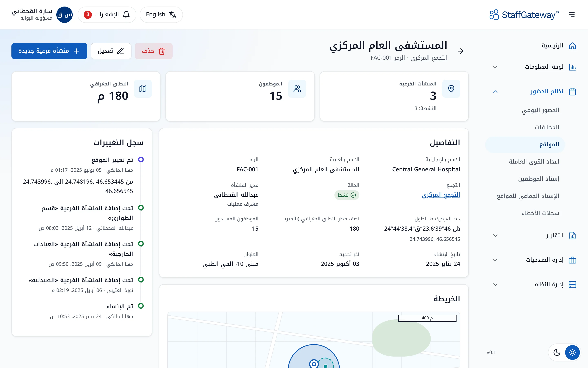Click version label v0.1
The image size is (588, 368).
click(x=491, y=352)
